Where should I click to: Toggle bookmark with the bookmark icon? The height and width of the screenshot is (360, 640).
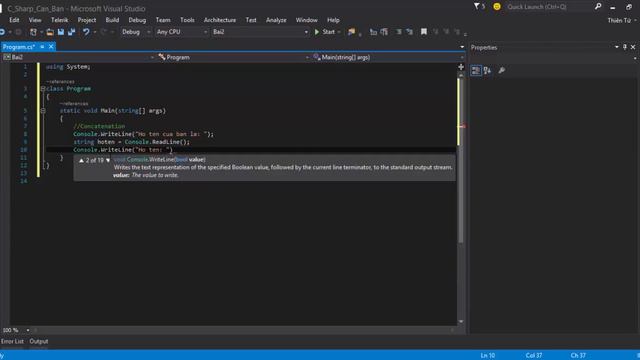pos(424,32)
